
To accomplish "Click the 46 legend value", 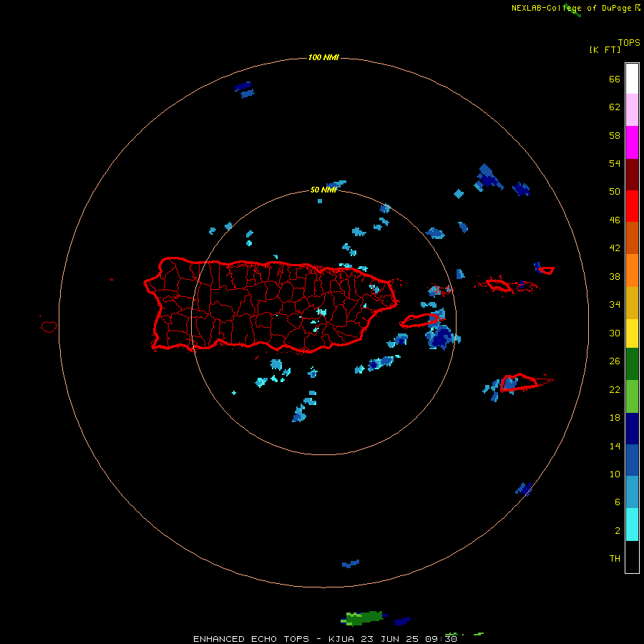I will [615, 220].
